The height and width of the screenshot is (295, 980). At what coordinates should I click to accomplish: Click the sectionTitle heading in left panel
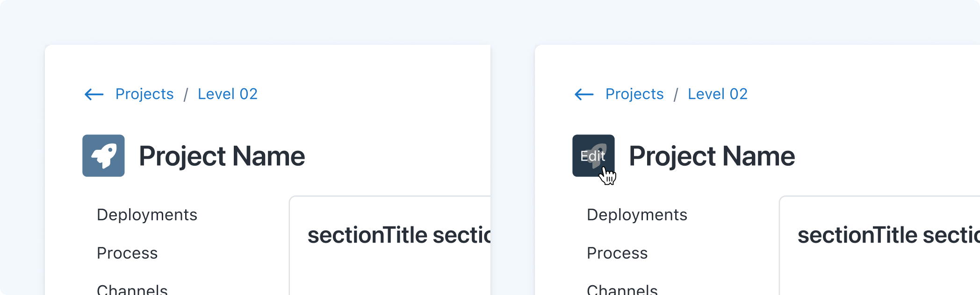click(398, 235)
